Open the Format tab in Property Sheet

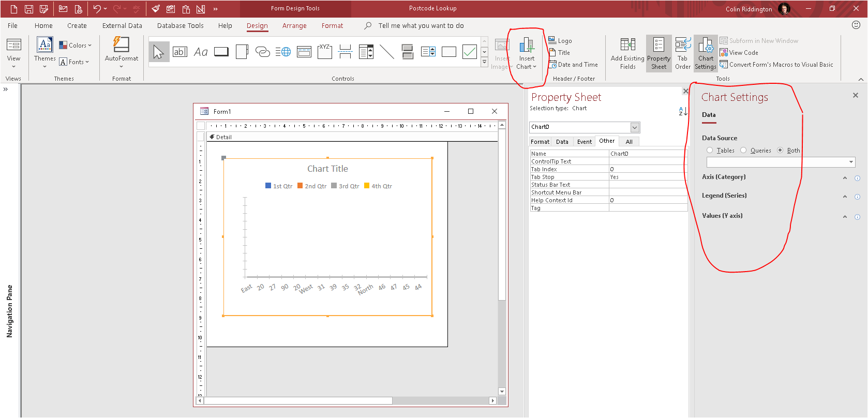point(540,142)
